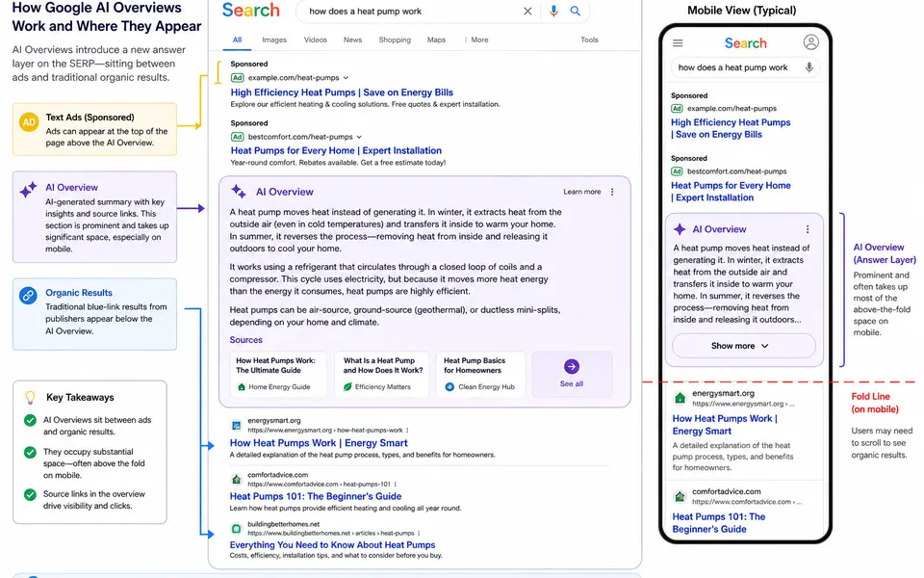This screenshot has height=578, width=924.
Task: Switch to the Shopping tab
Action: 395,39
